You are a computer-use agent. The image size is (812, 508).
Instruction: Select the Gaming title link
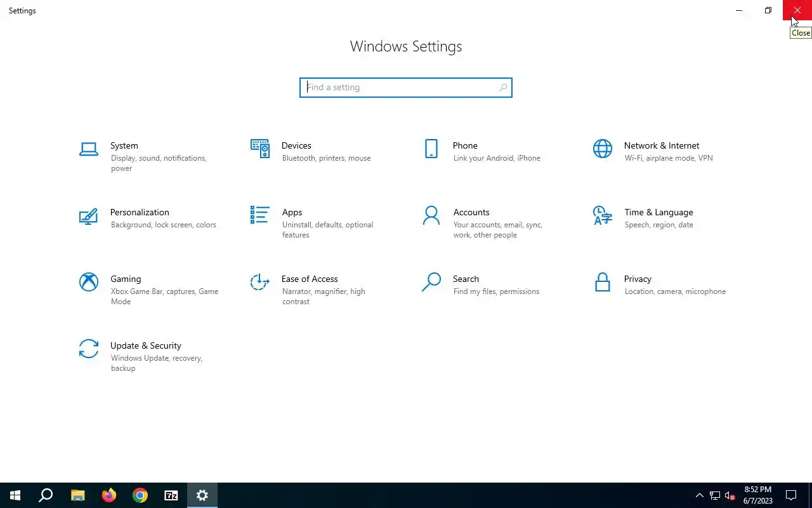(x=126, y=279)
